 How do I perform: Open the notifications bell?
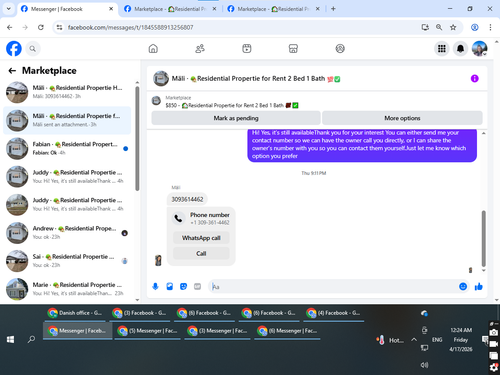460,49
